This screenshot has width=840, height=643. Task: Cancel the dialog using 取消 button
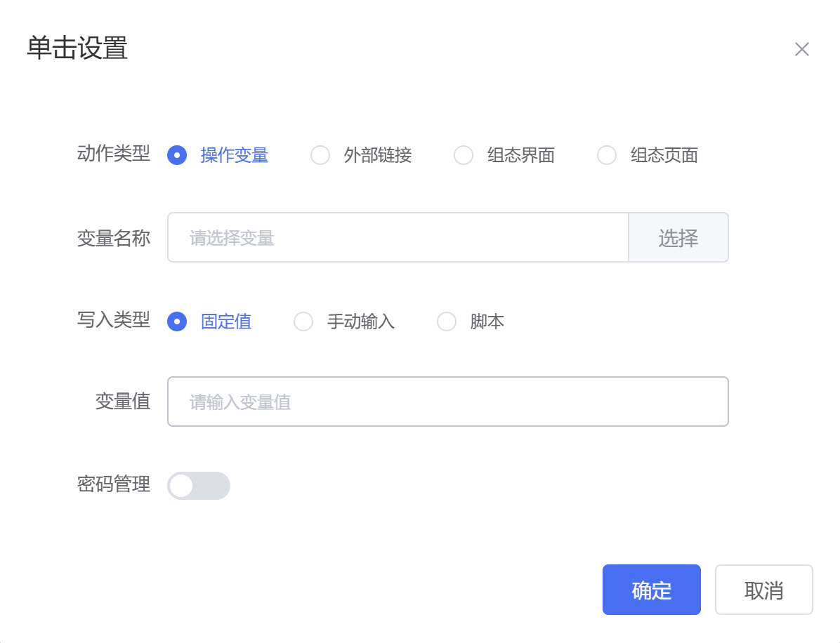point(763,590)
